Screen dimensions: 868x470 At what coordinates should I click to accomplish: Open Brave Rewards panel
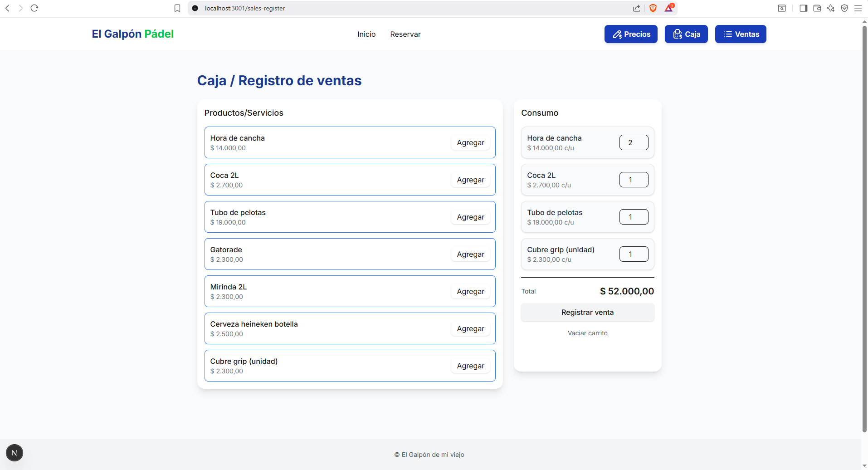point(669,8)
